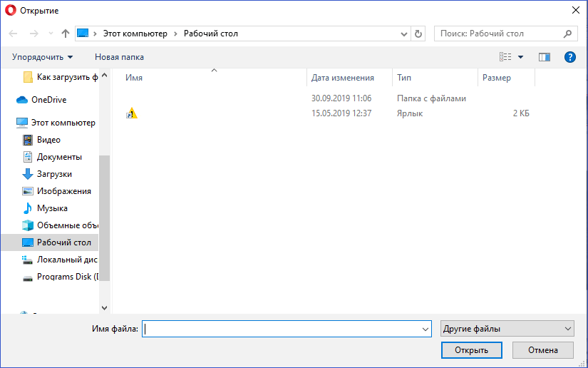Refresh the Рабочий стол folder view
Viewport: 588px width, 368px height.
[418, 34]
